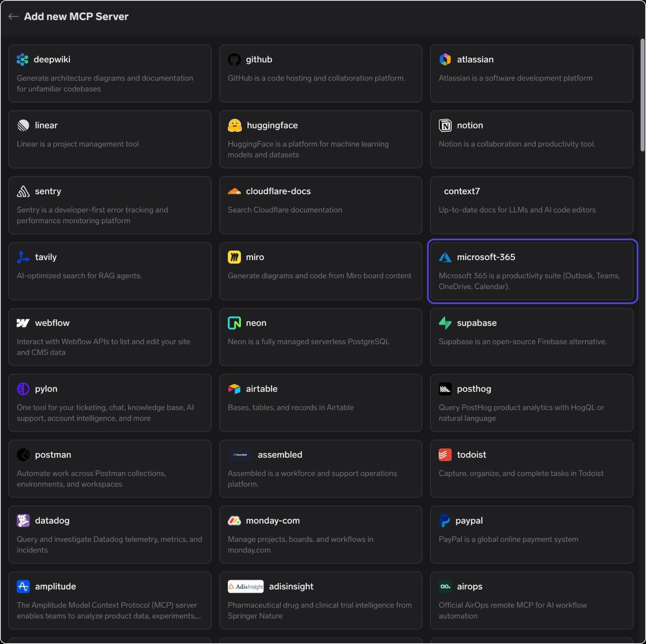646x644 pixels.
Task: Click the Assembled logo icon
Action: click(x=240, y=454)
